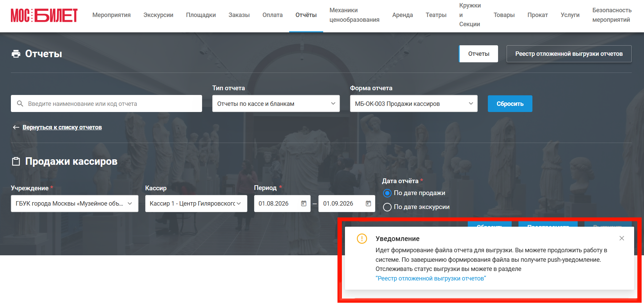Image resolution: width=644 pixels, height=305 pixels.
Task: Click the clipboard icon near Продажи кассиров
Action: click(x=16, y=161)
